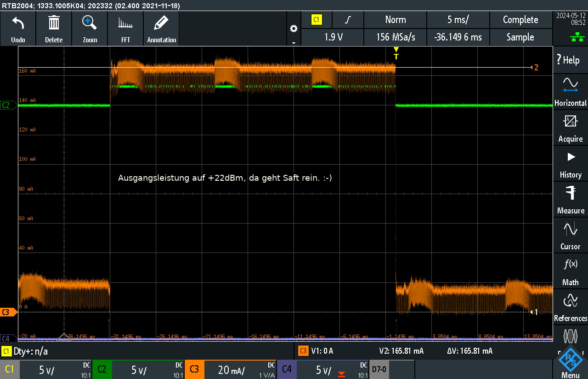
Task: Click the Help button
Action: (570, 60)
